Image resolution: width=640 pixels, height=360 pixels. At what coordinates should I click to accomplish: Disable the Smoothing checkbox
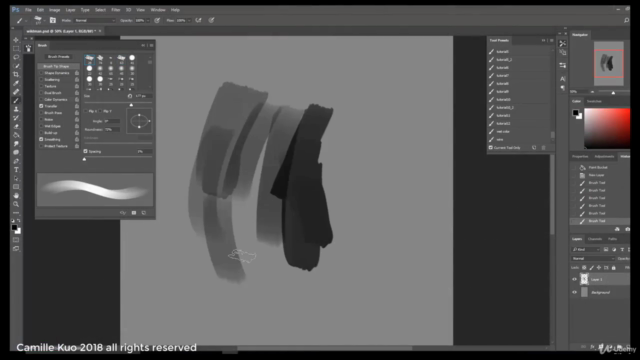[x=41, y=139]
